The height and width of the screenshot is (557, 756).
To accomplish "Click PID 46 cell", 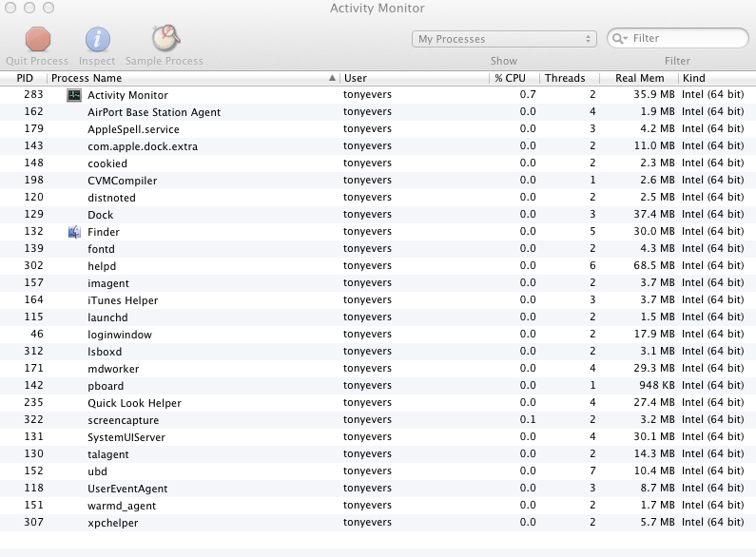I will [37, 334].
